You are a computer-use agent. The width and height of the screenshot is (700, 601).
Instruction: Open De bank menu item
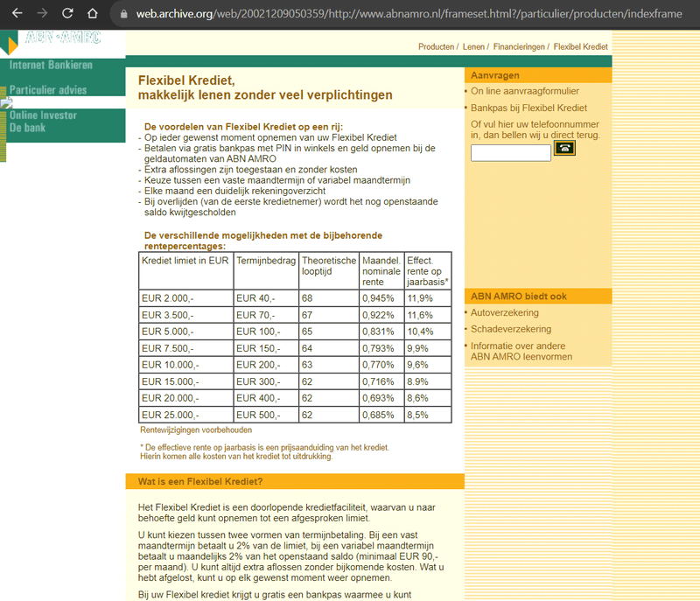coord(28,128)
